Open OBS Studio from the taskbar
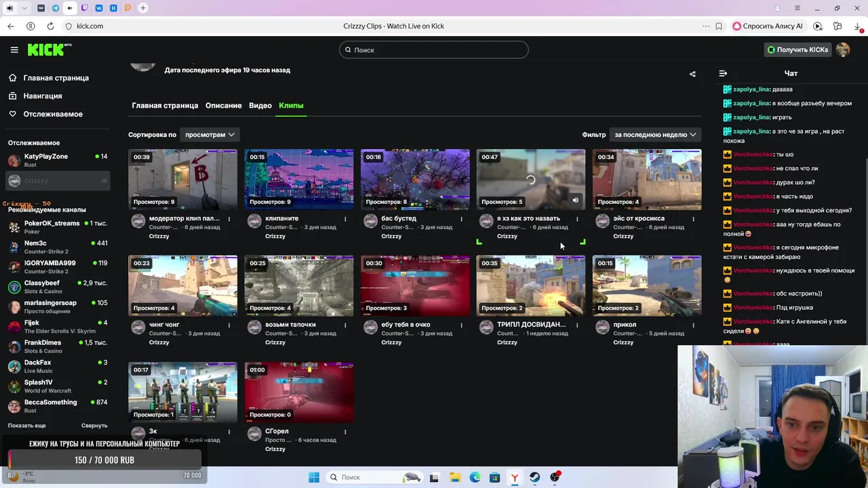Viewport: 868px width, 488px height. coord(555,477)
